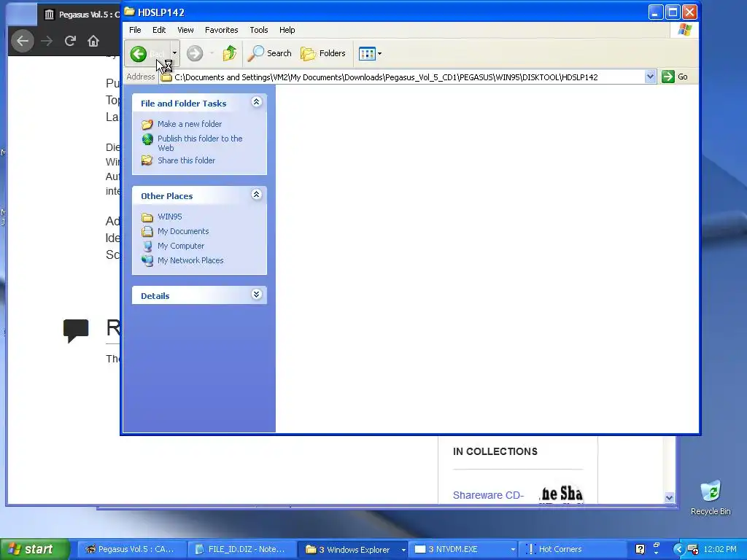The height and width of the screenshot is (560, 747).
Task: Click the Share this folder icon
Action: point(147,160)
